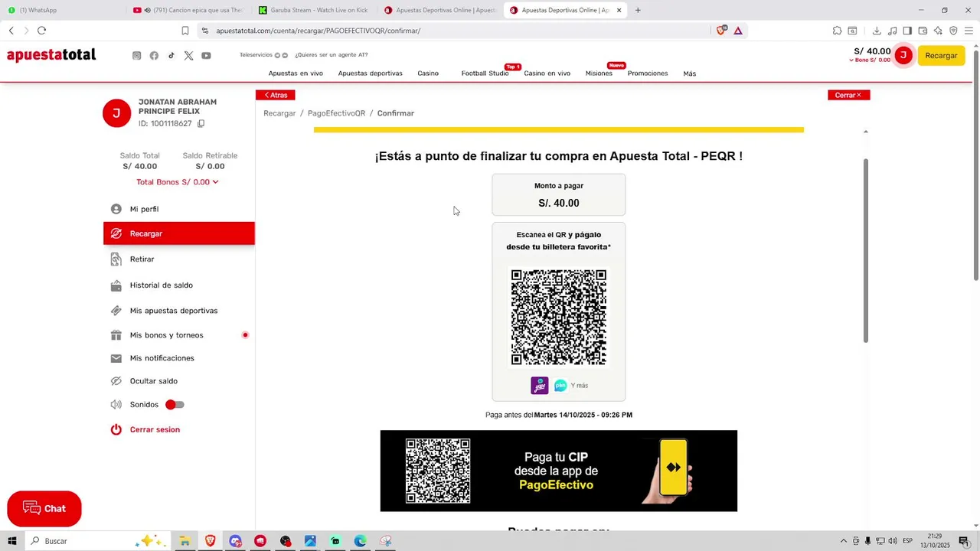Go back in browser history
This screenshot has width=980, height=551.
(x=11, y=31)
